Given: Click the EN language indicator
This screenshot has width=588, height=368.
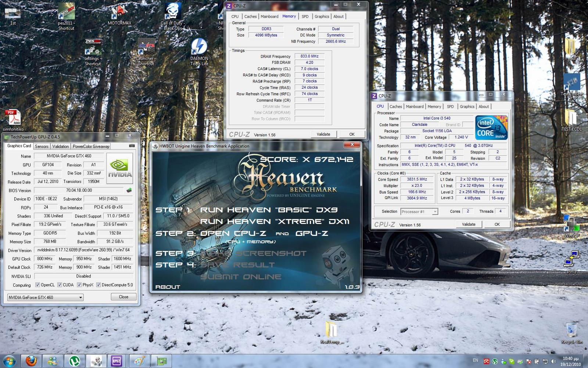Looking at the screenshot, I should pos(475,360).
